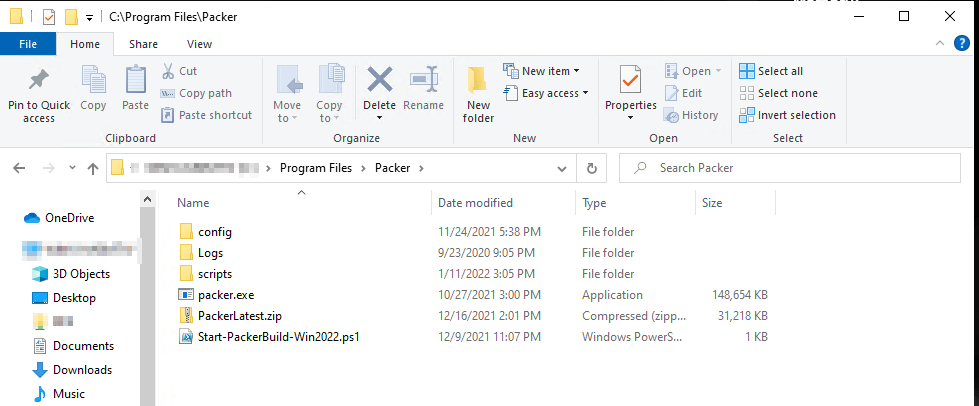Click the Up one level arrow
The image size is (979, 406).
point(93,168)
